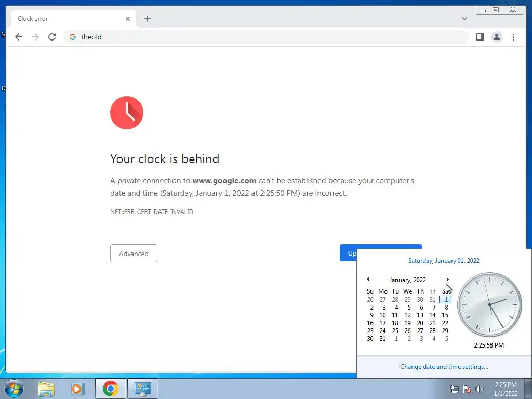Click the taskbar clock 2:25 PM
The height and width of the screenshot is (399, 532).
506,389
